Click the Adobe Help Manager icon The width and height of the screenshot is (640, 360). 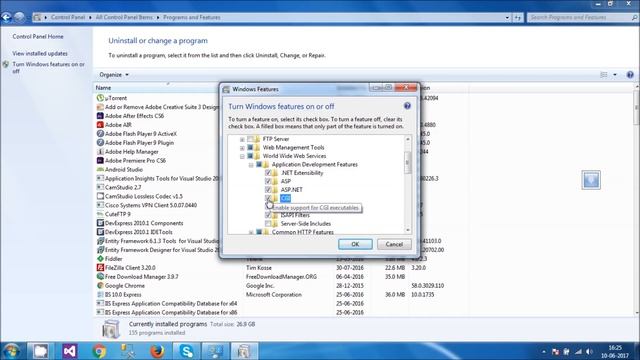(100, 151)
